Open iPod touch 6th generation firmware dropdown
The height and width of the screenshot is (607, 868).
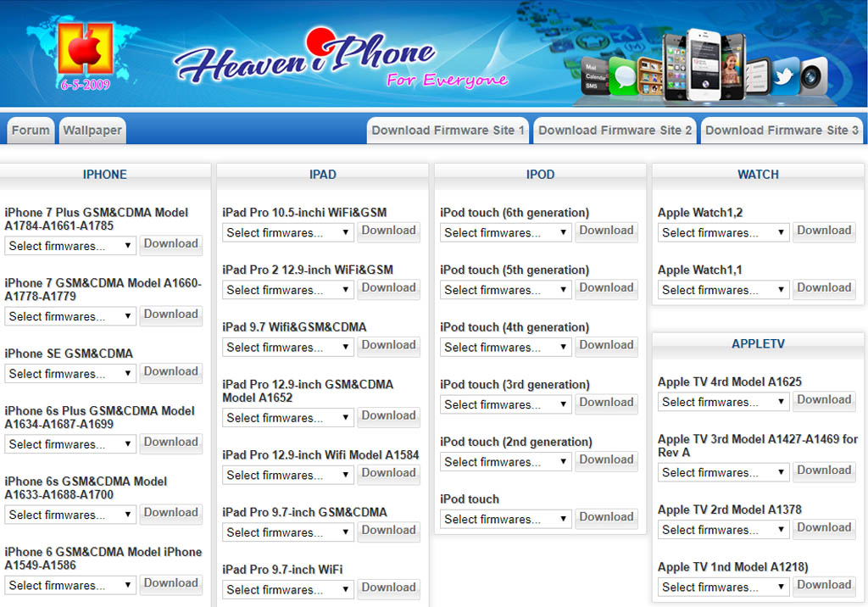[506, 232]
